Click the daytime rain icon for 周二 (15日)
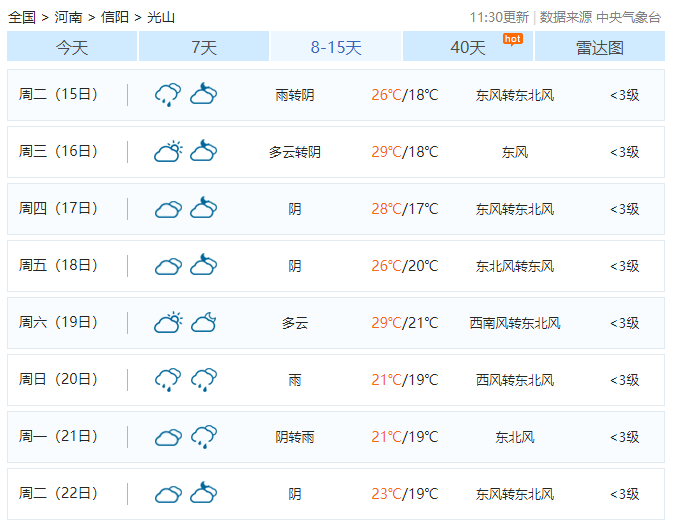 tap(167, 95)
